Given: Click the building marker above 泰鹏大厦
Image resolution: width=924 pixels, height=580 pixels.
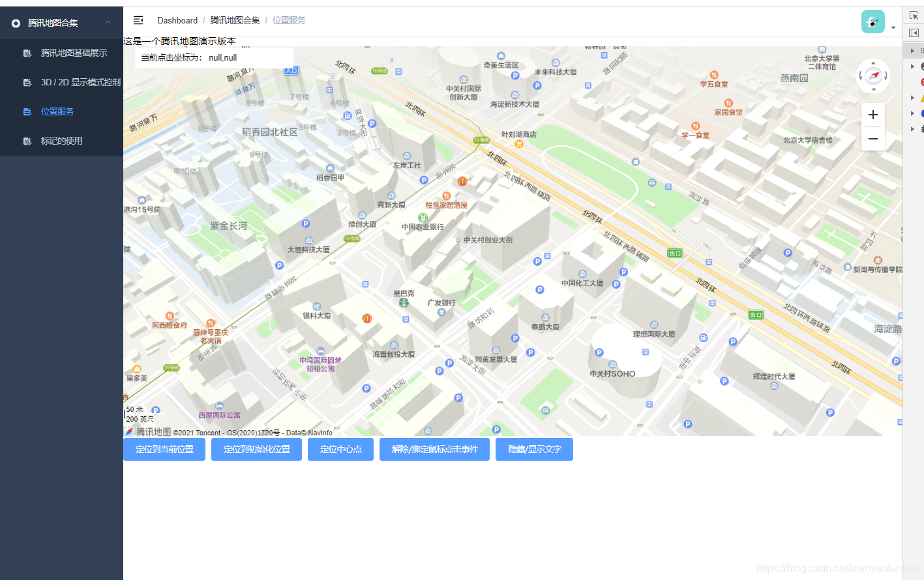Looking at the screenshot, I should [546, 317].
